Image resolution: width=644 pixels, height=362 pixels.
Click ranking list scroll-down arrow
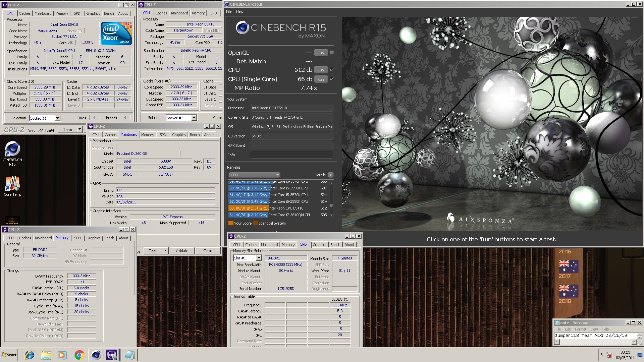pyautogui.click(x=331, y=215)
